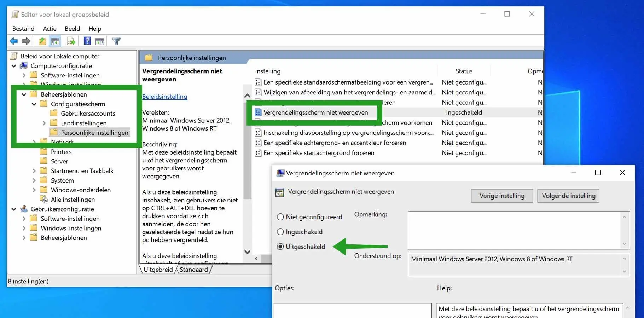This screenshot has height=318, width=644.
Task: Click the Persoonlijke instellingen header folder icon
Action: point(149,58)
